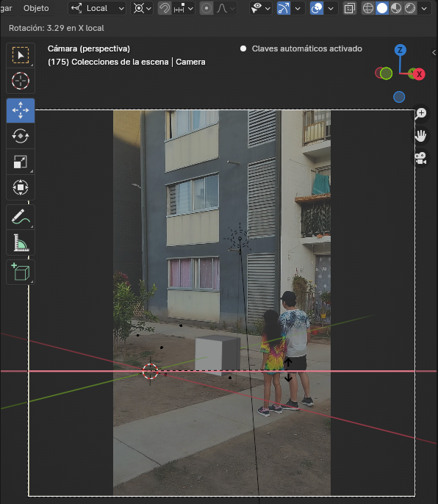This screenshot has width=438, height=504.
Task: Toggle X-ray mode
Action: [x=349, y=8]
